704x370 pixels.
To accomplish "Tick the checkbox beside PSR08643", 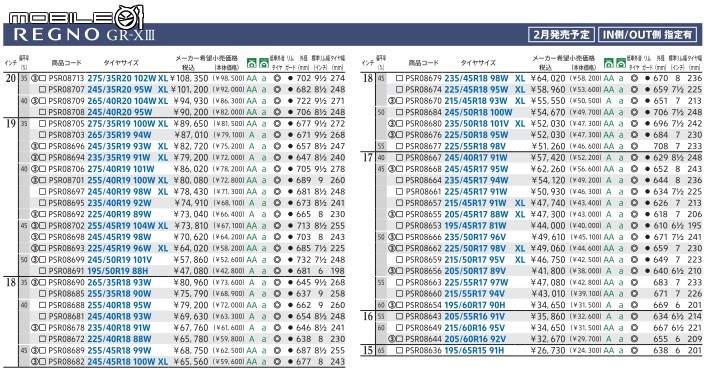I will coord(400,316).
